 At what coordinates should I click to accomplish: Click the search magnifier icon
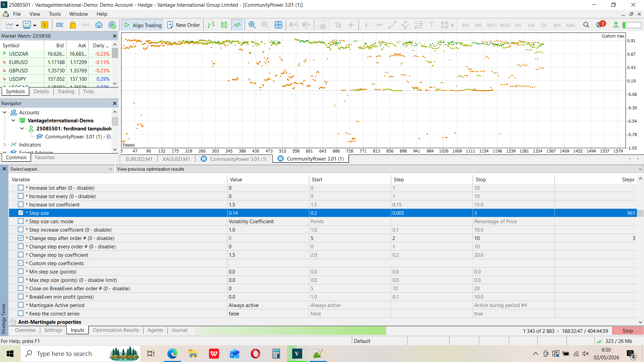[x=586, y=25]
